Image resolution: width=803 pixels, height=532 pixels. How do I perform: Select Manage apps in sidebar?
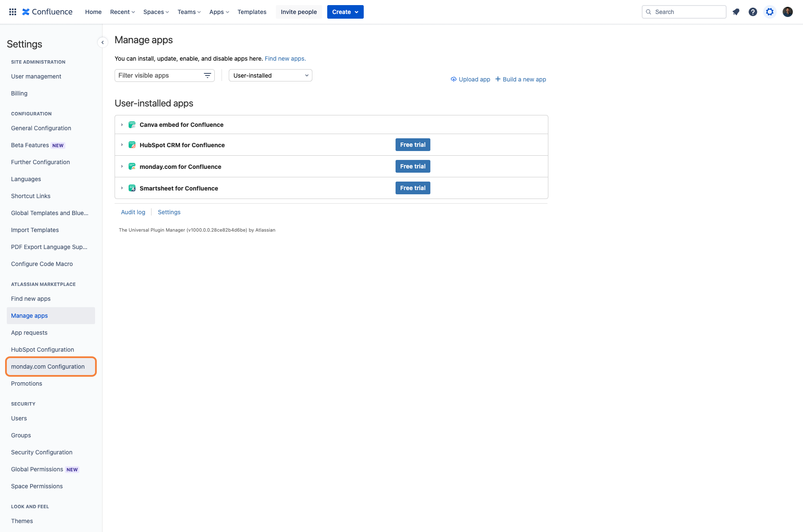(51, 316)
